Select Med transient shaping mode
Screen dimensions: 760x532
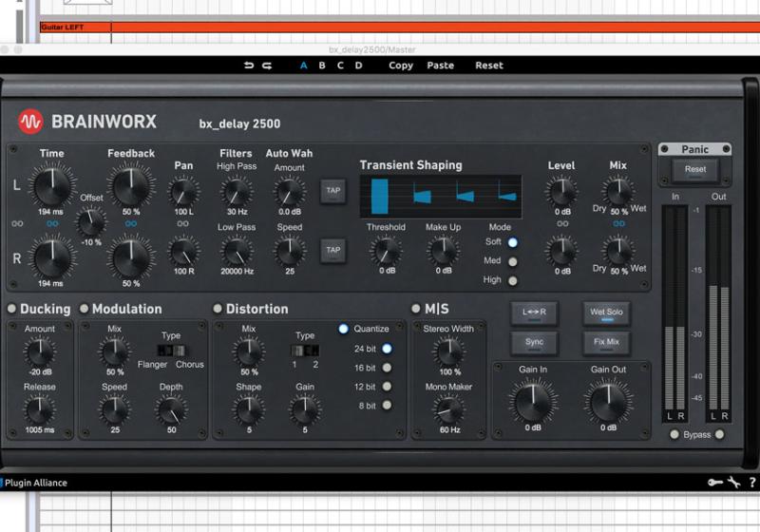[x=513, y=261]
